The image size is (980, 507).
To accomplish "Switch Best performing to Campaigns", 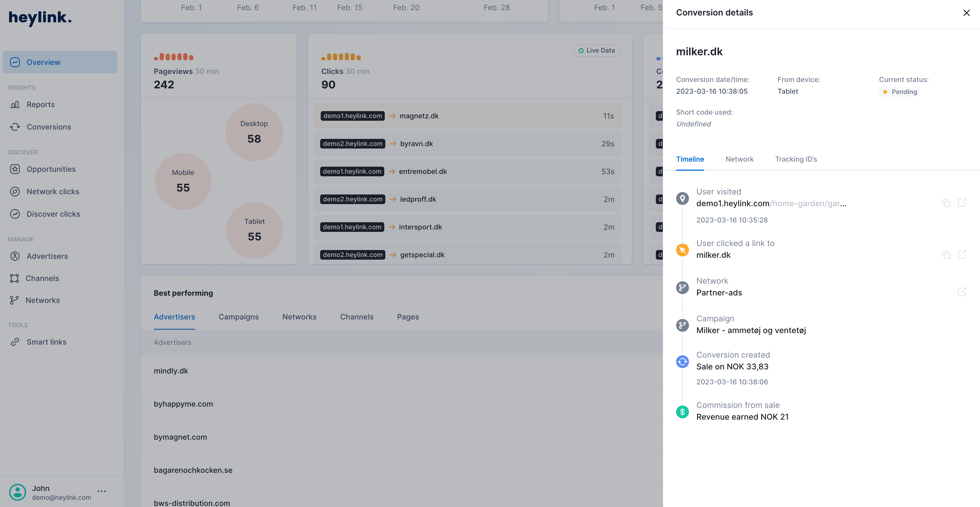I will coord(238,317).
